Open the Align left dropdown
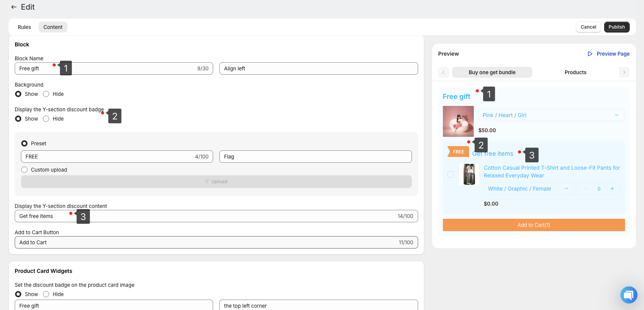The height and width of the screenshot is (310, 644). (x=318, y=68)
